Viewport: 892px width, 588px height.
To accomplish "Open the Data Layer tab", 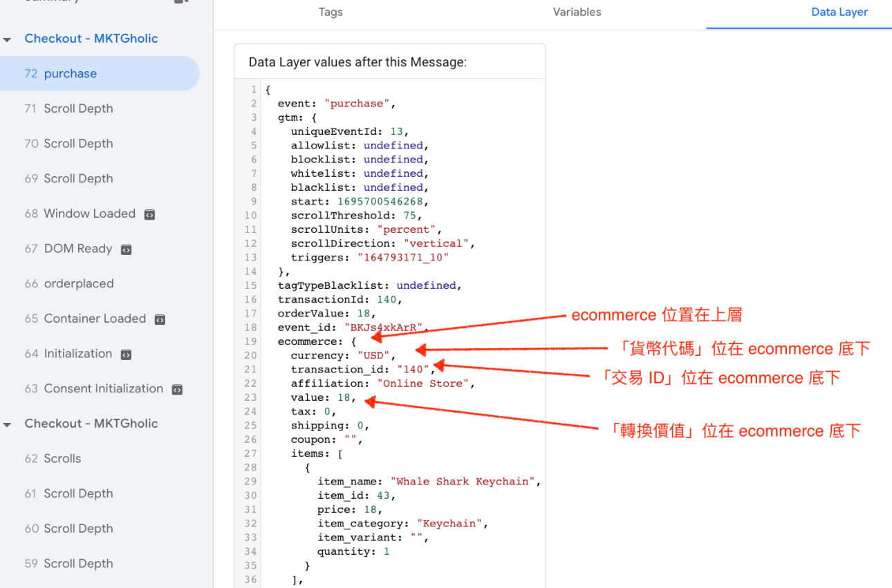I will click(839, 12).
